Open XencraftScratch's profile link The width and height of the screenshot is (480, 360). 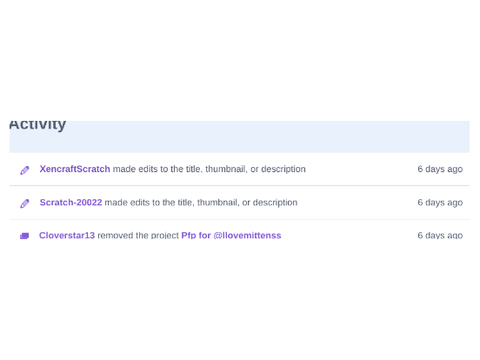pos(75,169)
